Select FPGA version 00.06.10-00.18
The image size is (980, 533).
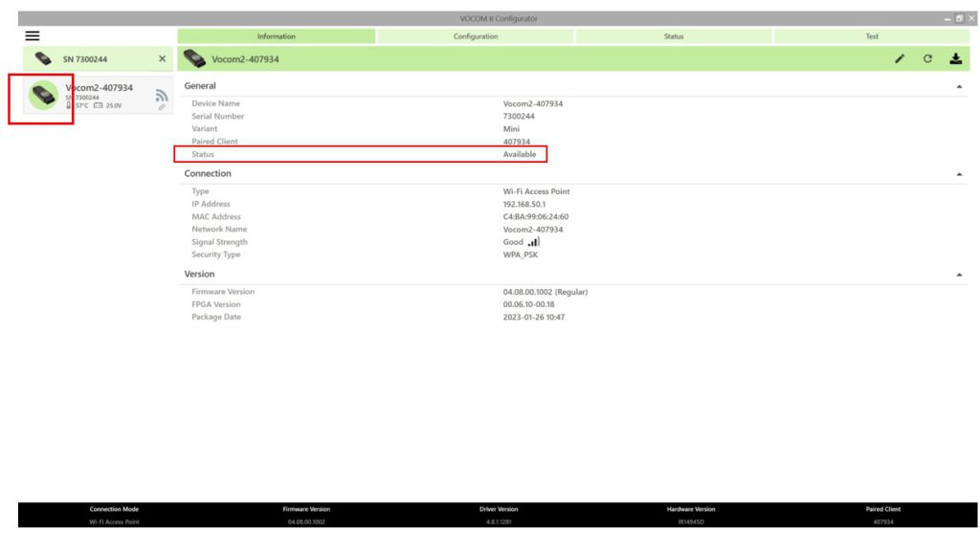click(x=528, y=304)
